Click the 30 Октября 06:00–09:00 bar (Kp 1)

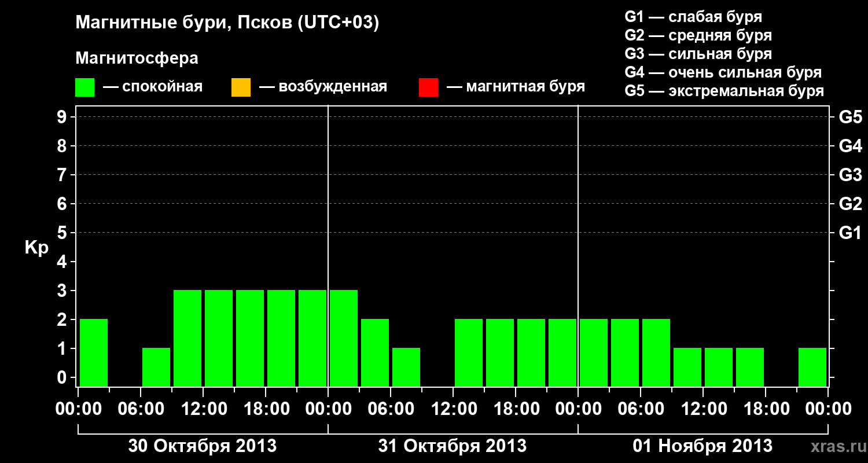pyautogui.click(x=156, y=367)
